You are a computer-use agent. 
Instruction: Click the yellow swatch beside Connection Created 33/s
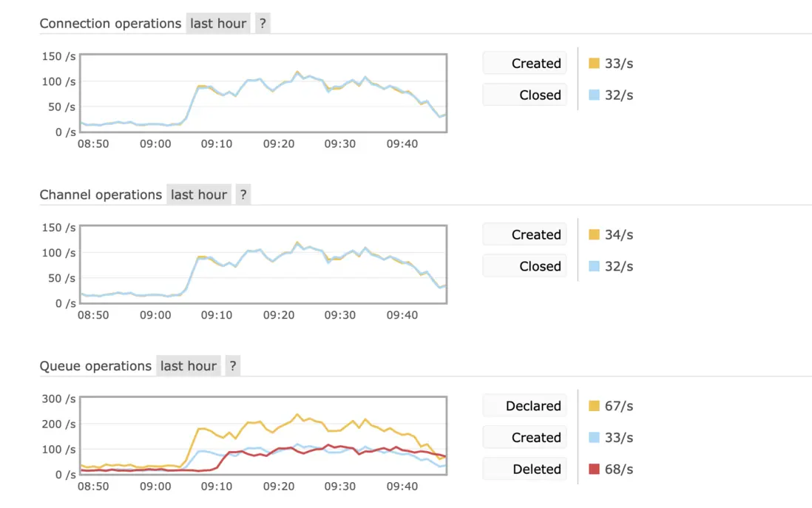594,64
